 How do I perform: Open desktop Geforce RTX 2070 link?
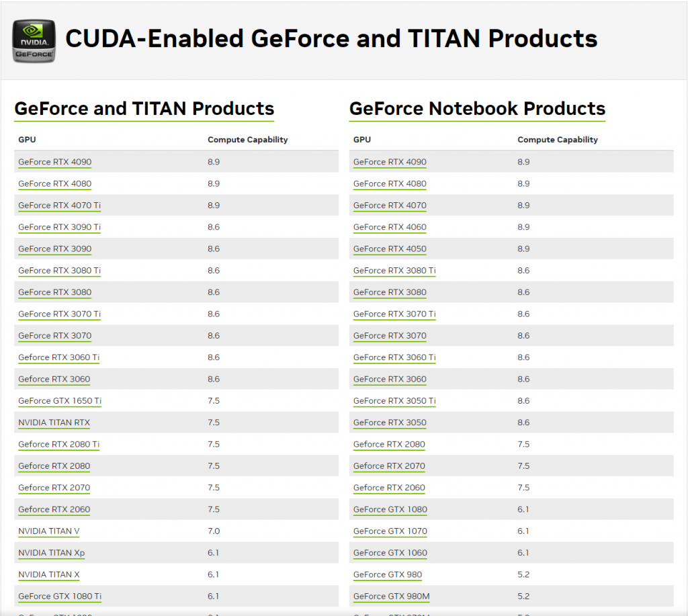tap(54, 488)
